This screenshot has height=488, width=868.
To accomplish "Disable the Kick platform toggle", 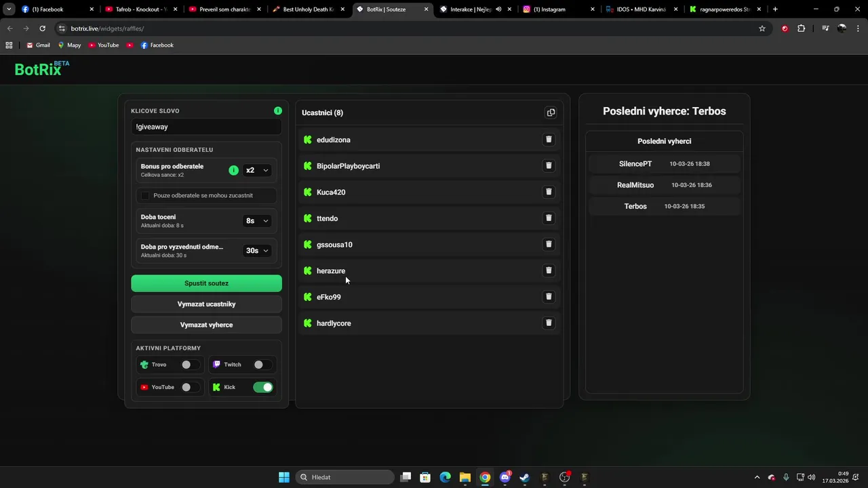I will tap(262, 387).
